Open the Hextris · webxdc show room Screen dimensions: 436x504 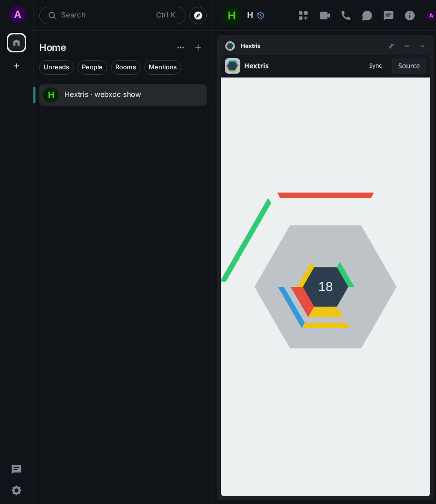point(123,95)
